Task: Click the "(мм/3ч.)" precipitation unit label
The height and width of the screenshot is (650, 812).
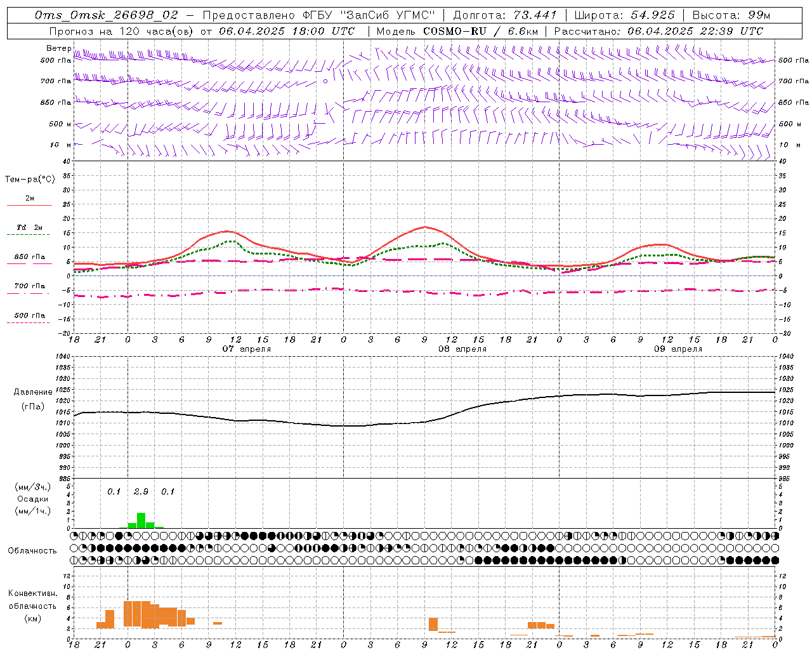Action: 32,487
